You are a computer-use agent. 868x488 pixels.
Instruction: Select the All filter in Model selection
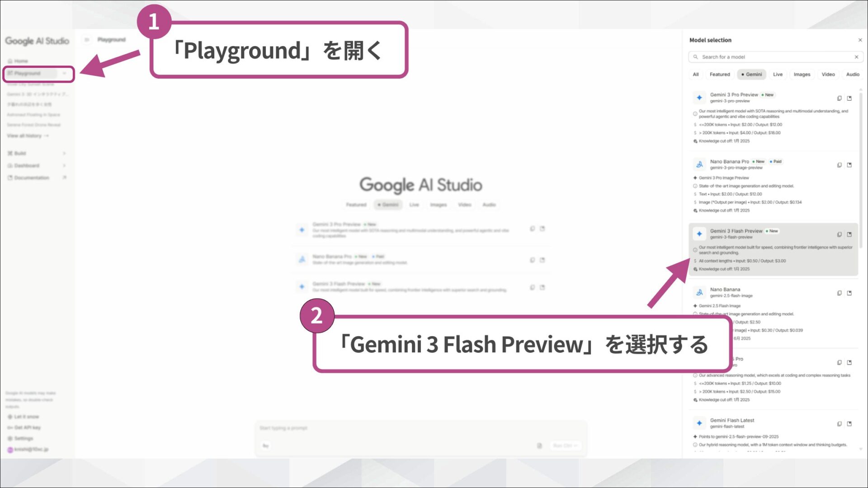[696, 75]
